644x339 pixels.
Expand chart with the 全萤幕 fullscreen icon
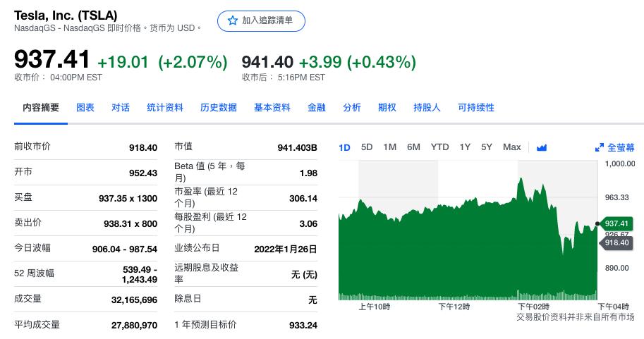(x=600, y=147)
